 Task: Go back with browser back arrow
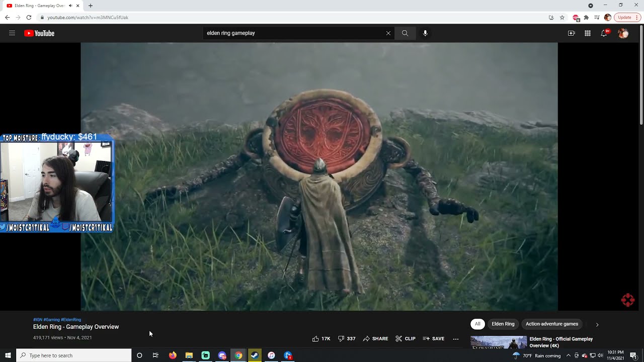click(x=7, y=18)
